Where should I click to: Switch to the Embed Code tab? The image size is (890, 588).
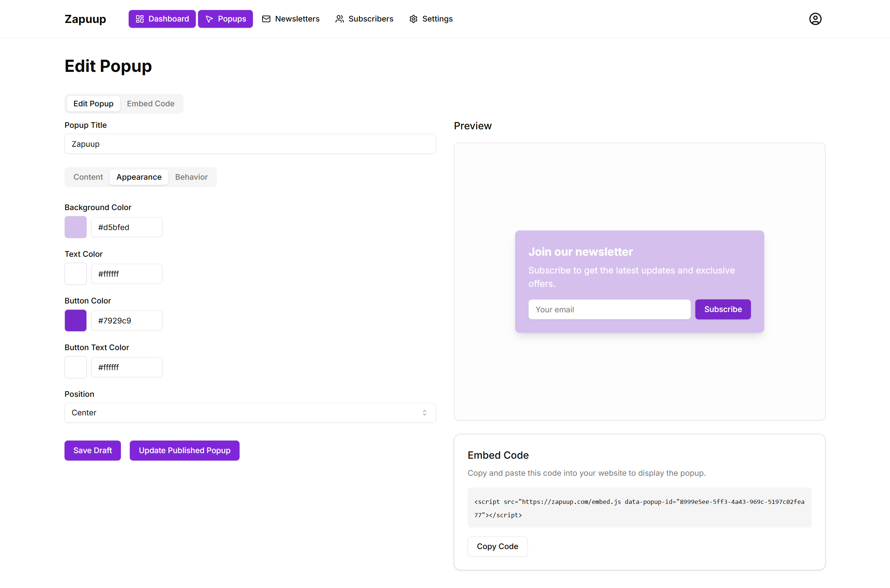pyautogui.click(x=151, y=103)
